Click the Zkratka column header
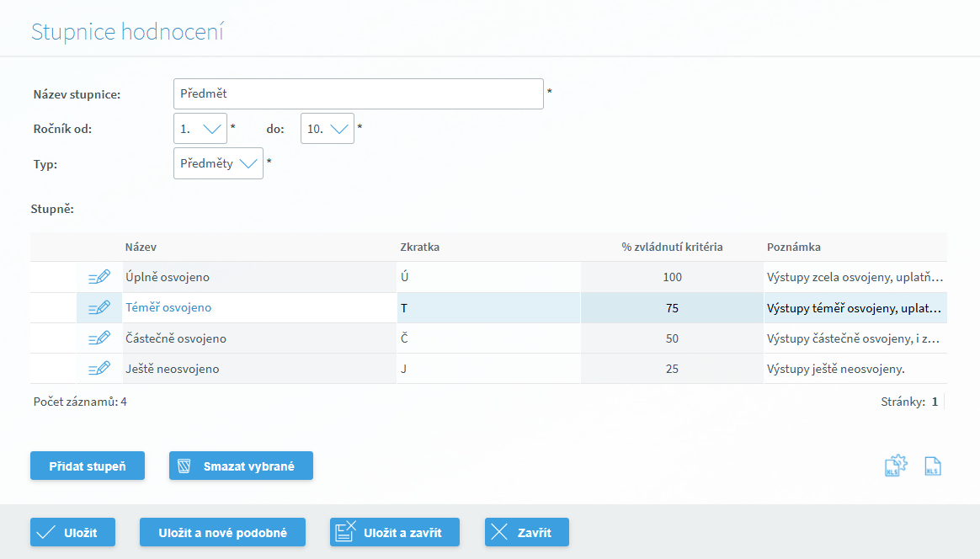Screen dimensions: 980x559 point(419,247)
